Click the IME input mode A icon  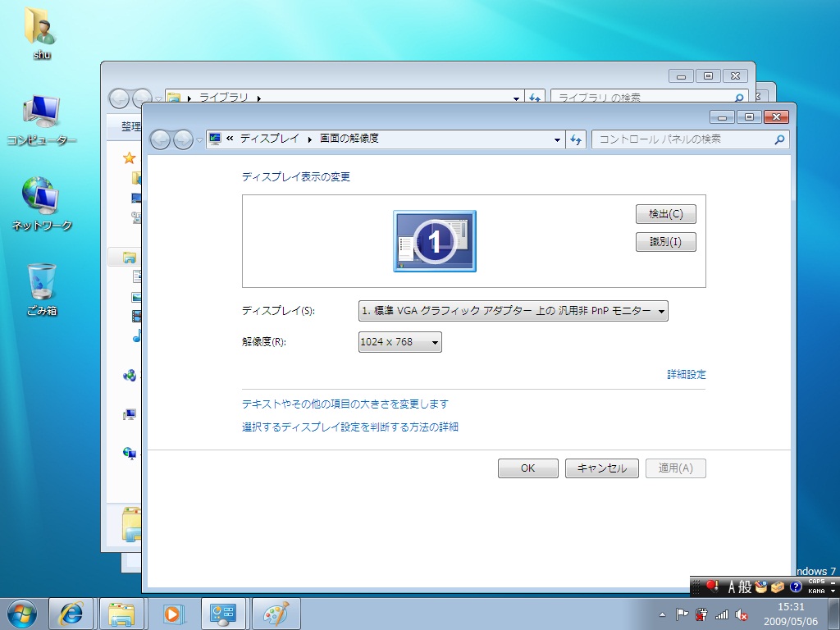tap(731, 587)
